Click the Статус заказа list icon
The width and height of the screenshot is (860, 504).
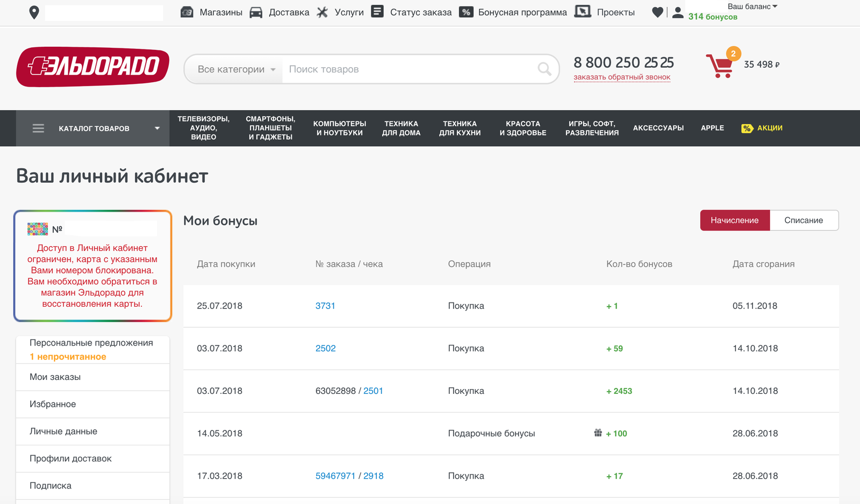[377, 11]
